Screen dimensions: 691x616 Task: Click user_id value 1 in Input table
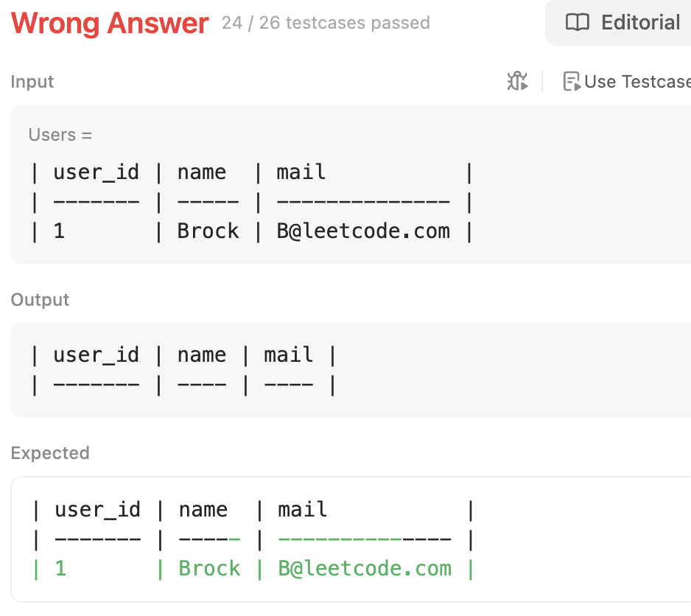point(59,231)
